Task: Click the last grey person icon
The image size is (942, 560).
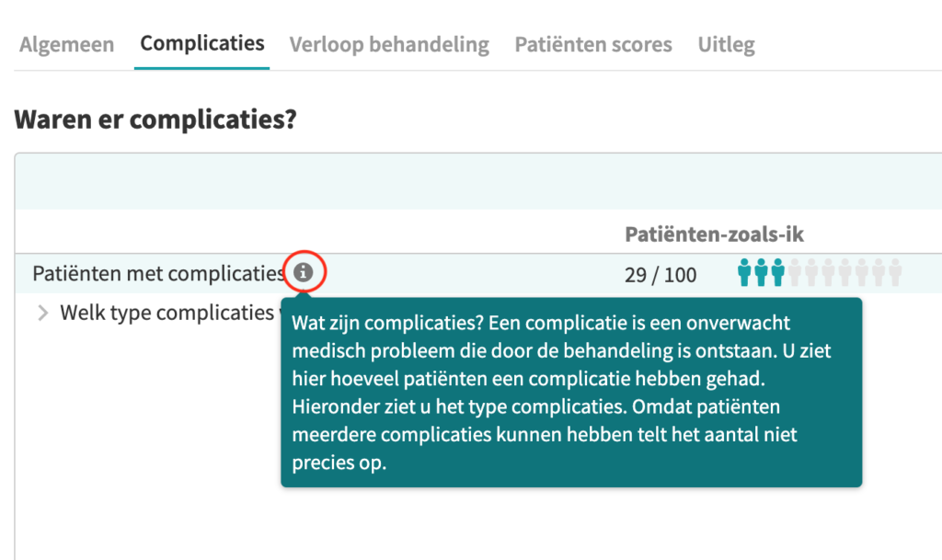Action: 895,272
